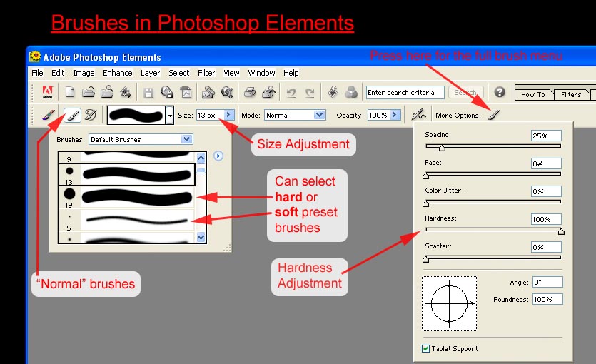Click the Step Backward undo icon
This screenshot has height=364, width=596.
tap(291, 93)
